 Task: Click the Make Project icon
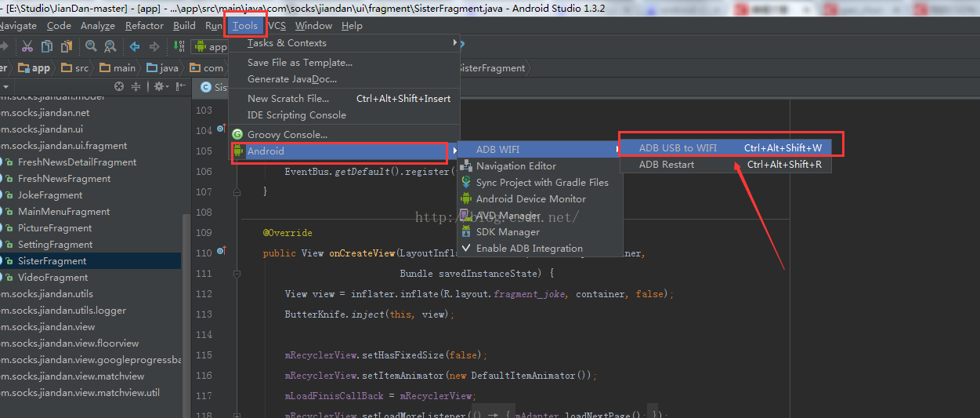(179, 46)
